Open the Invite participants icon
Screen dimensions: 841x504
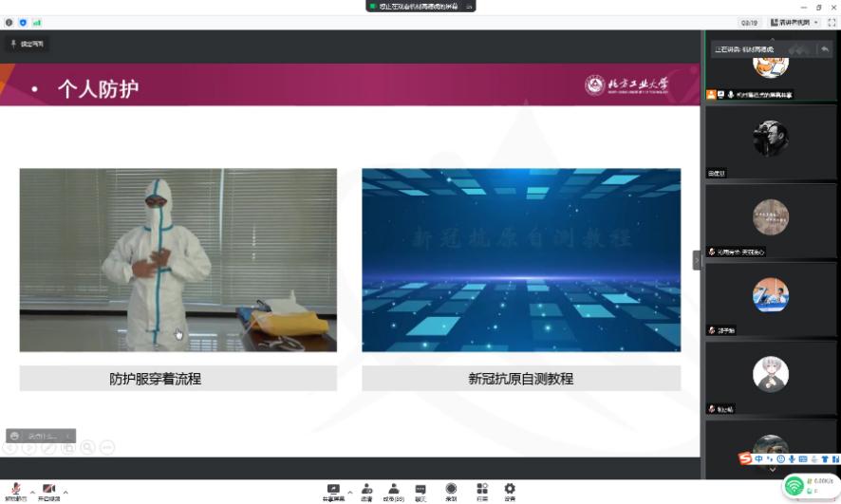click(366, 489)
